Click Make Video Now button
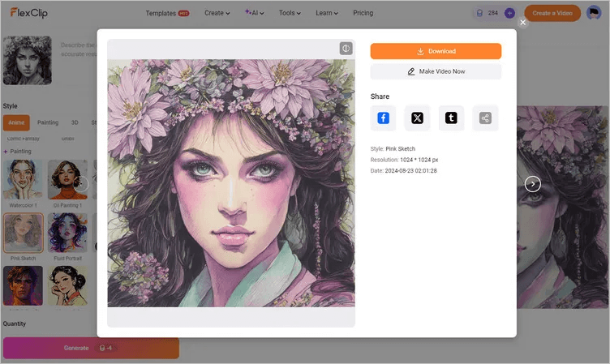610x364 pixels. pos(436,72)
